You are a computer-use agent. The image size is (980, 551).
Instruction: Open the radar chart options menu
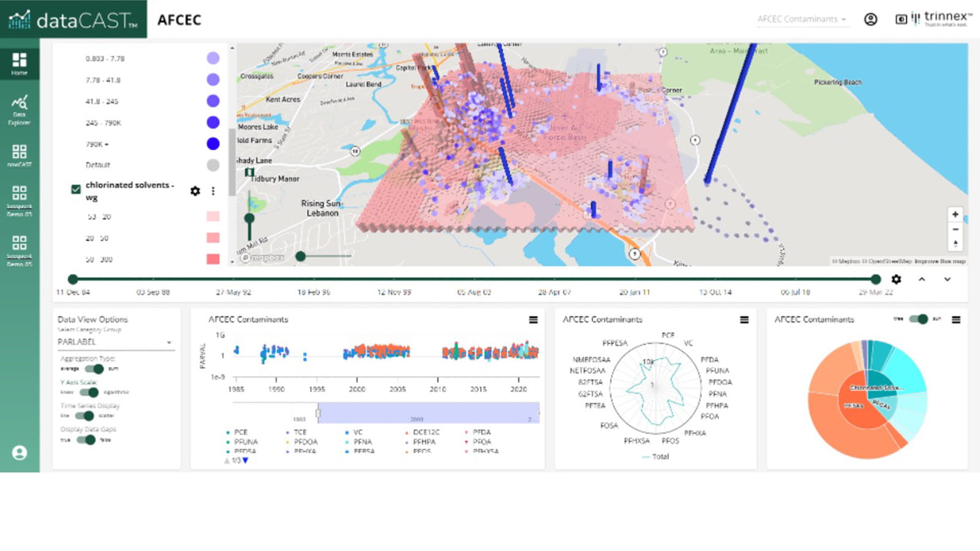click(x=745, y=320)
